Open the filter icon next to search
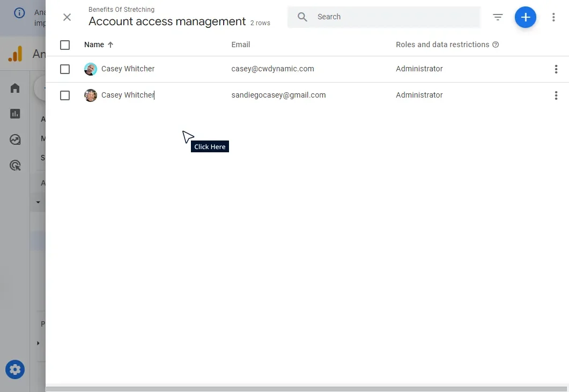The height and width of the screenshot is (392, 569). coord(498,17)
